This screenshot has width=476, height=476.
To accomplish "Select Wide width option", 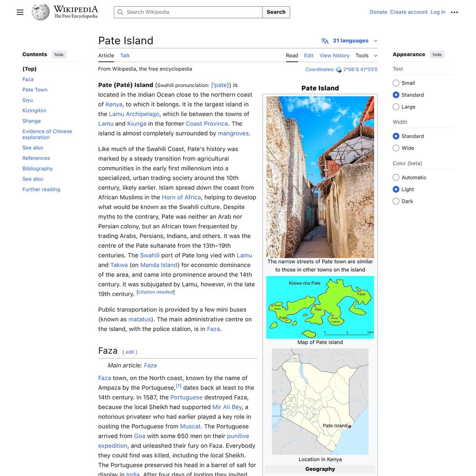I will point(396,148).
